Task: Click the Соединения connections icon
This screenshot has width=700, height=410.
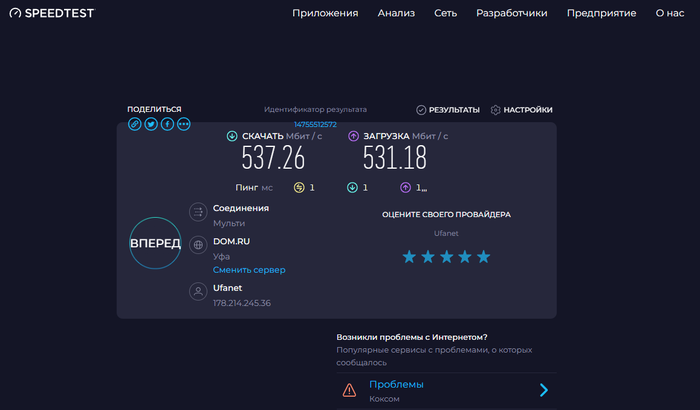Action: point(198,212)
